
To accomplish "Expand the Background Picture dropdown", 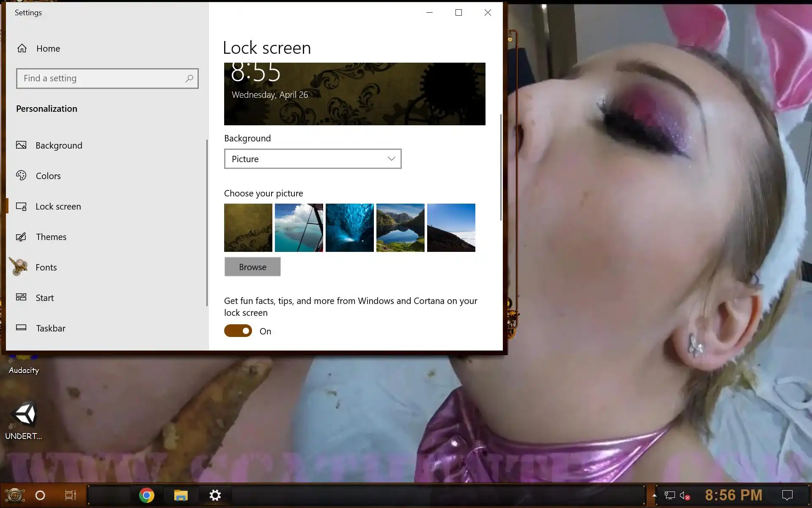I will (x=313, y=159).
